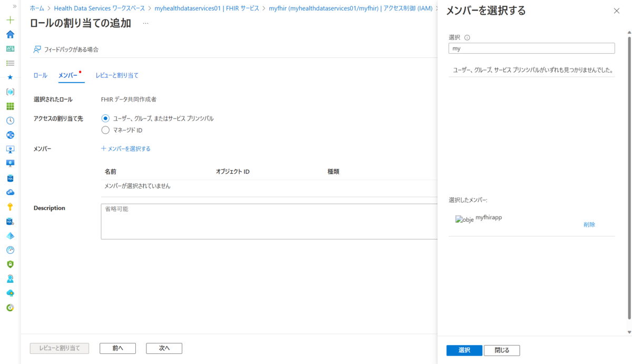
Task: Open myhealthdataservices01 | FHIR サービス breadcrumb
Action: tap(207, 8)
